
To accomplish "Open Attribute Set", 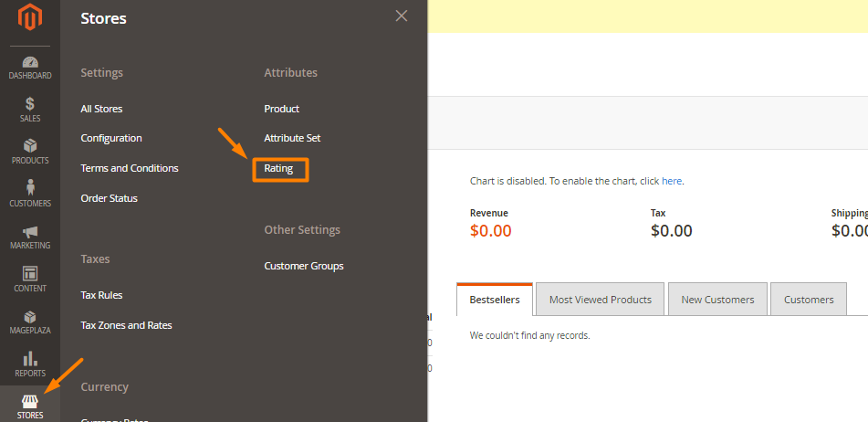I will [292, 138].
